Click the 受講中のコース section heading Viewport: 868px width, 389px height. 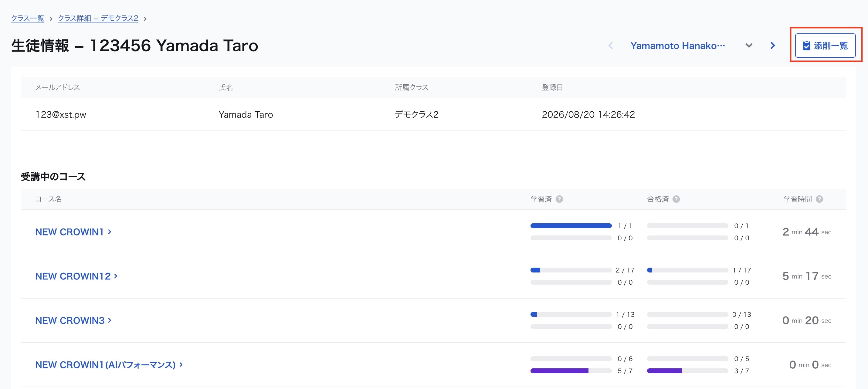pyautogui.click(x=53, y=177)
